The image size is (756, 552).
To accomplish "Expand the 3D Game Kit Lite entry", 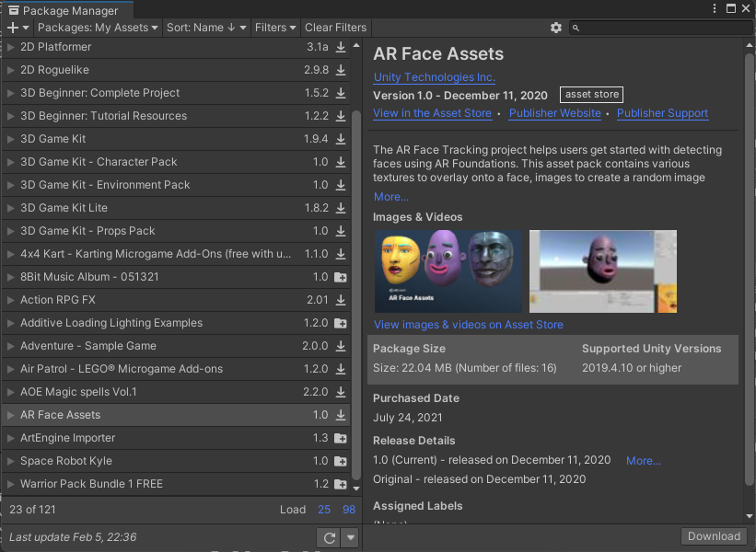I will tap(11, 208).
